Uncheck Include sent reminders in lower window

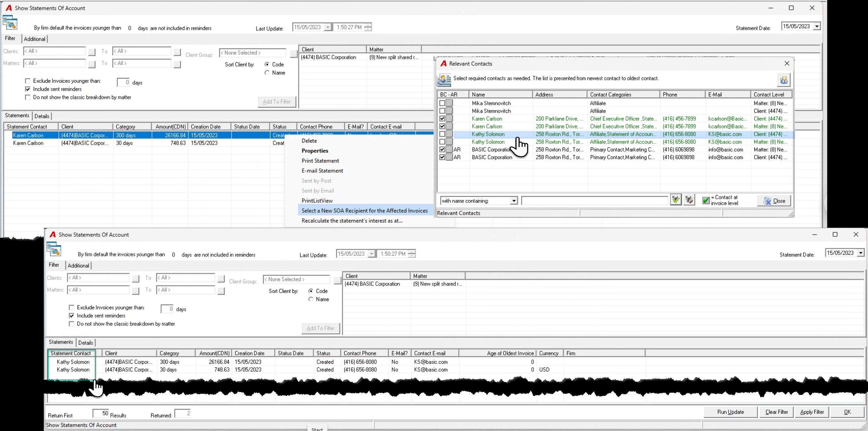[71, 316]
